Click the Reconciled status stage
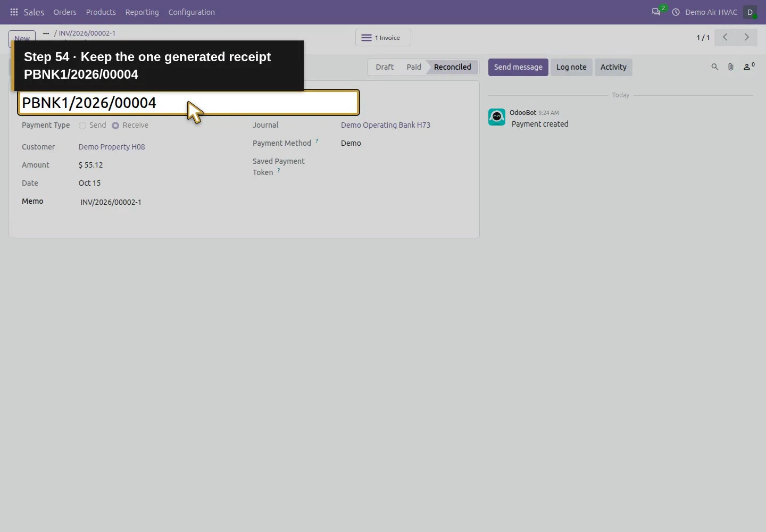The width and height of the screenshot is (766, 532). pyautogui.click(x=453, y=67)
